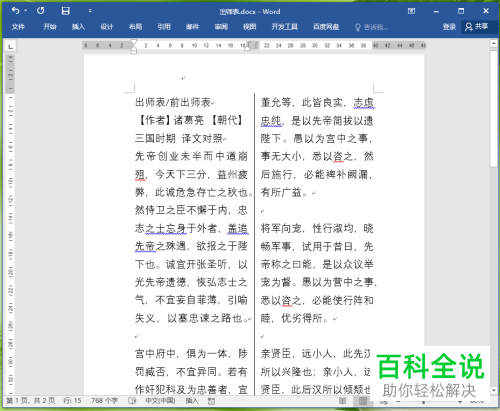Click the line 睦，优劣得所。
The width and height of the screenshot is (500, 411).
point(295,318)
